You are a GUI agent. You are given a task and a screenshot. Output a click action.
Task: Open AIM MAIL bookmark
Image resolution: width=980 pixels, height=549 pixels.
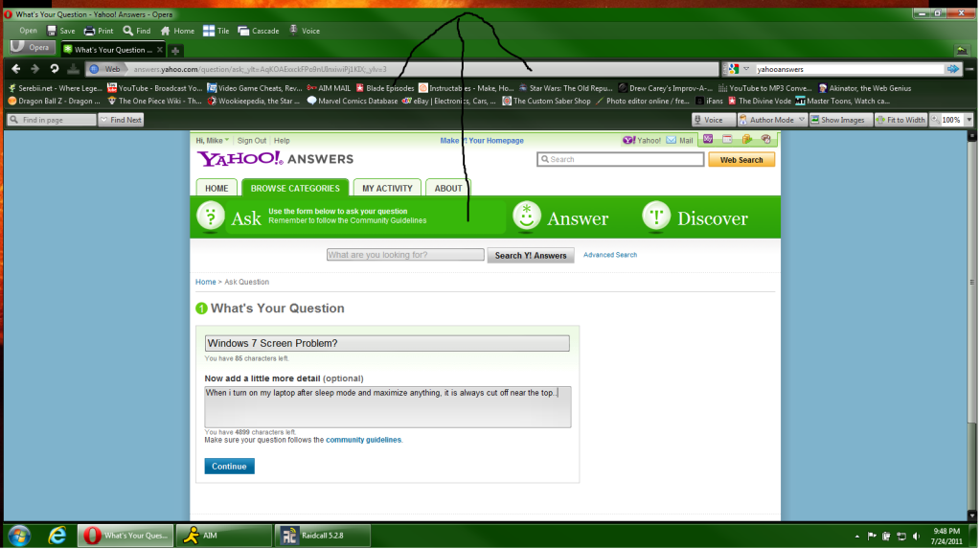coord(329,88)
